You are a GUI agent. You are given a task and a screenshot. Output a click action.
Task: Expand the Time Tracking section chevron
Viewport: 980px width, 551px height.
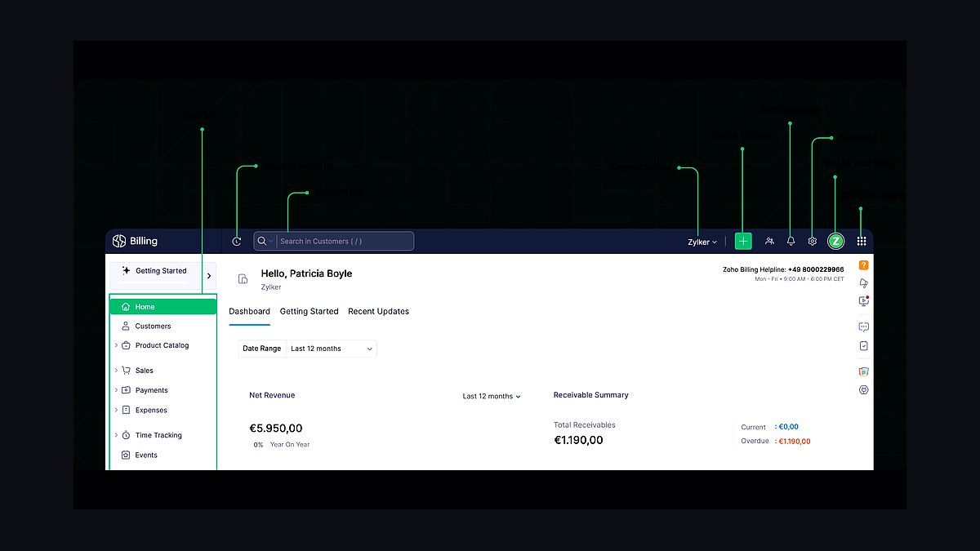(116, 435)
